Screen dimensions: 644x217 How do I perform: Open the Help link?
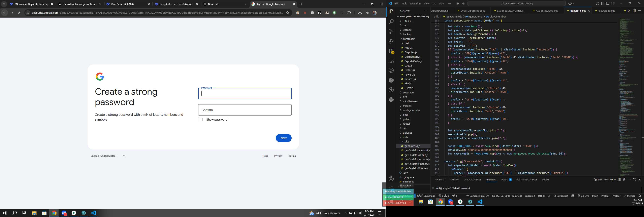click(265, 156)
